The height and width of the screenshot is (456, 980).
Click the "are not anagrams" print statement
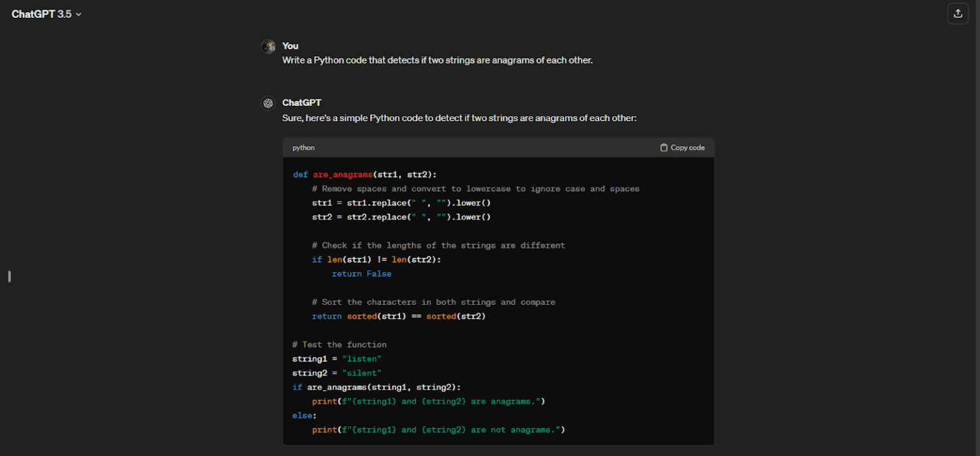[x=438, y=430]
